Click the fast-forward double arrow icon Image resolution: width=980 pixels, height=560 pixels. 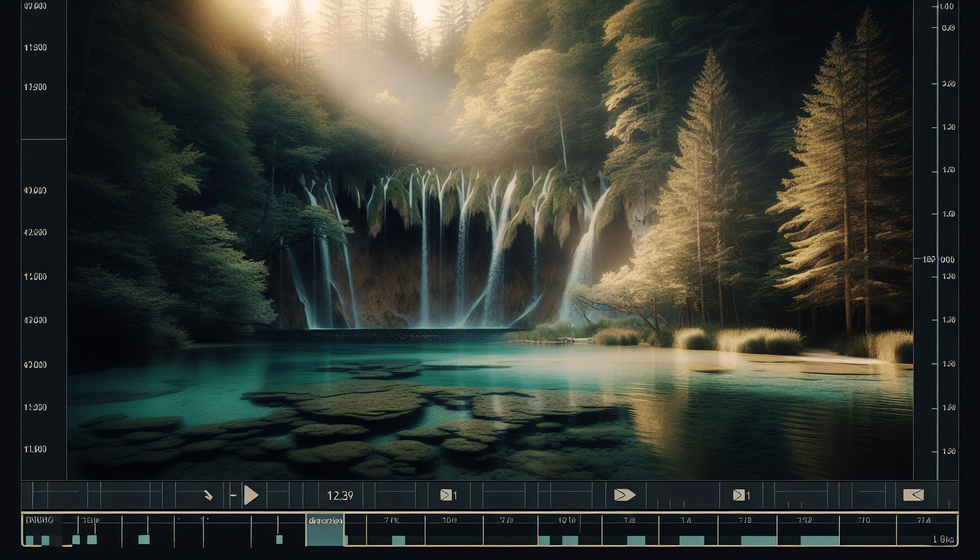[x=625, y=495]
